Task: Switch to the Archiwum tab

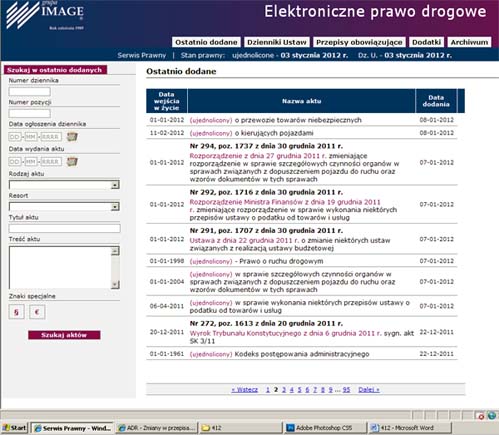Action: coord(469,42)
